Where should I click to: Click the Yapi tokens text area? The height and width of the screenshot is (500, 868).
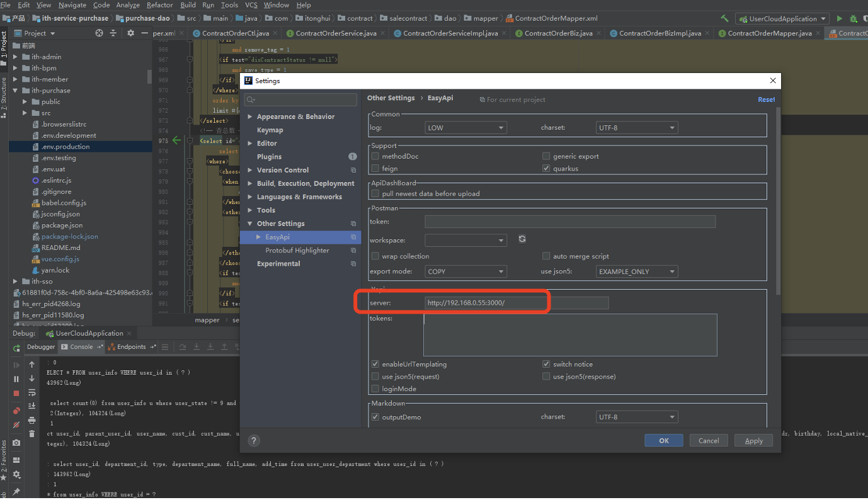click(x=570, y=335)
